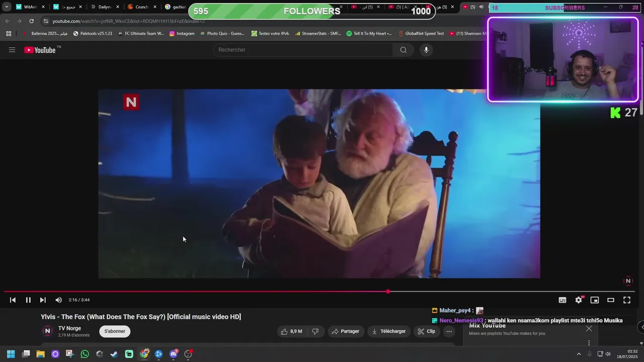Switch to the gachiakuta Google tab
This screenshot has height=362, width=644.
(x=176, y=7)
